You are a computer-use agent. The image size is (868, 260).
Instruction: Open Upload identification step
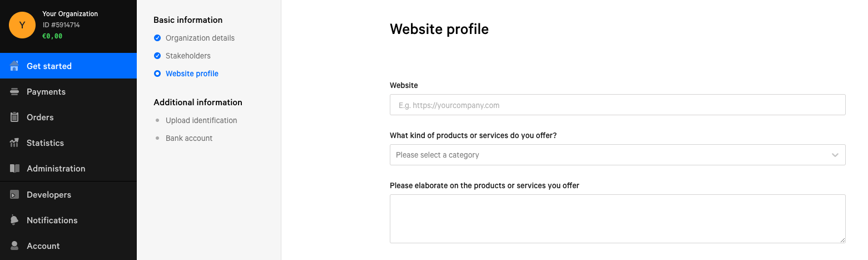pyautogui.click(x=201, y=120)
